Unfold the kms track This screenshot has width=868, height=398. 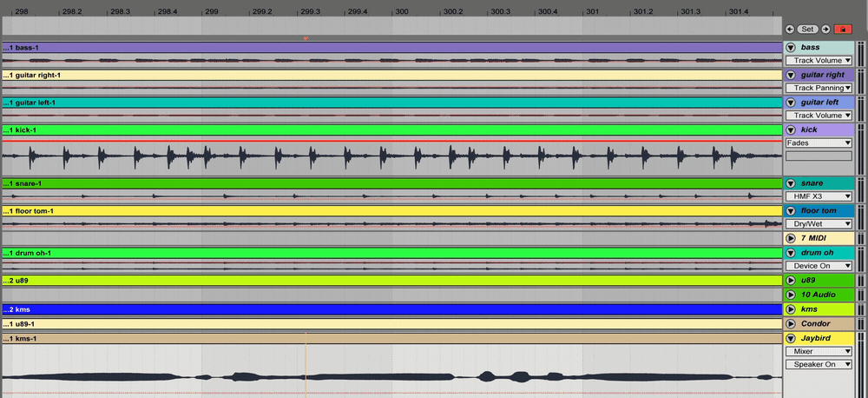pyautogui.click(x=791, y=309)
